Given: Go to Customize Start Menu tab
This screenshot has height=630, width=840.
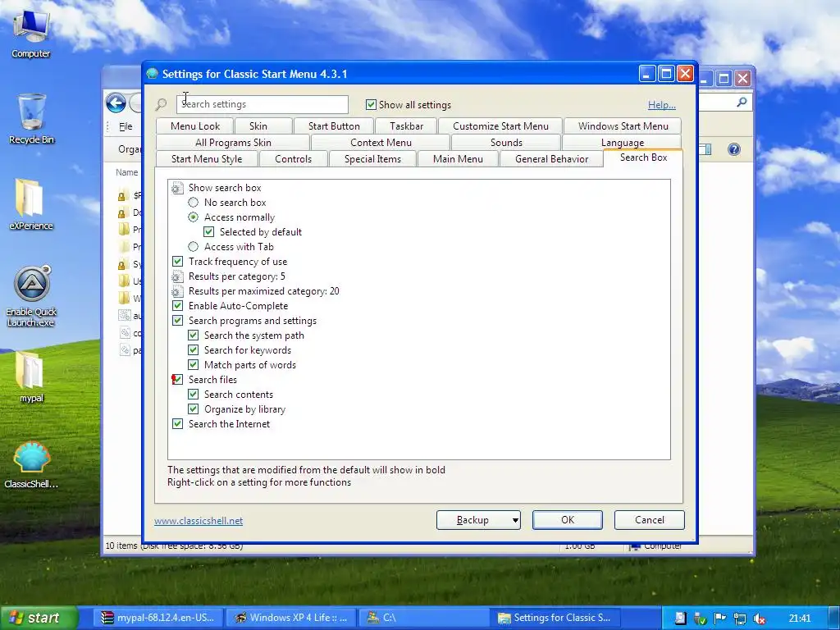Looking at the screenshot, I should 500,126.
